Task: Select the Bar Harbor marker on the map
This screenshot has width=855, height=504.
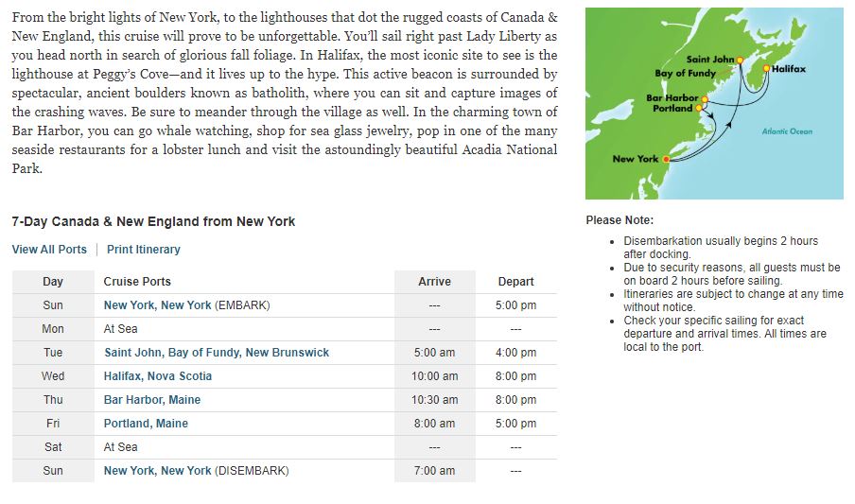Action: coord(705,98)
